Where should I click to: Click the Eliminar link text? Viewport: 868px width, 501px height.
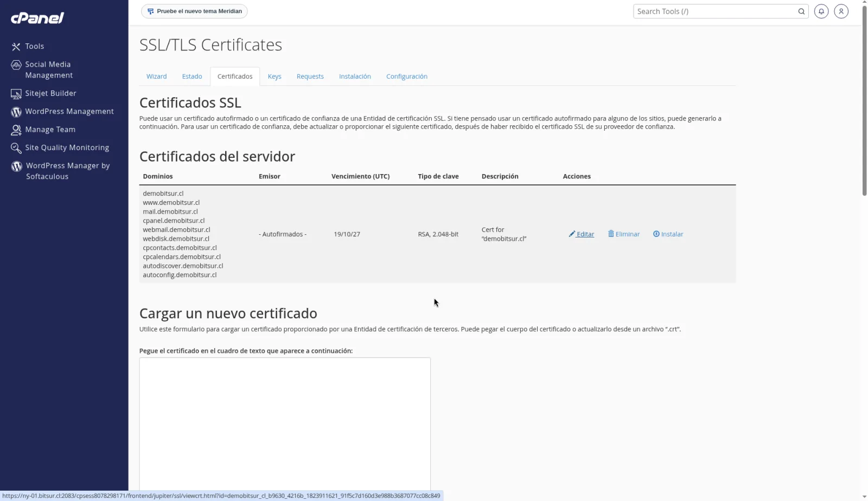(x=628, y=234)
